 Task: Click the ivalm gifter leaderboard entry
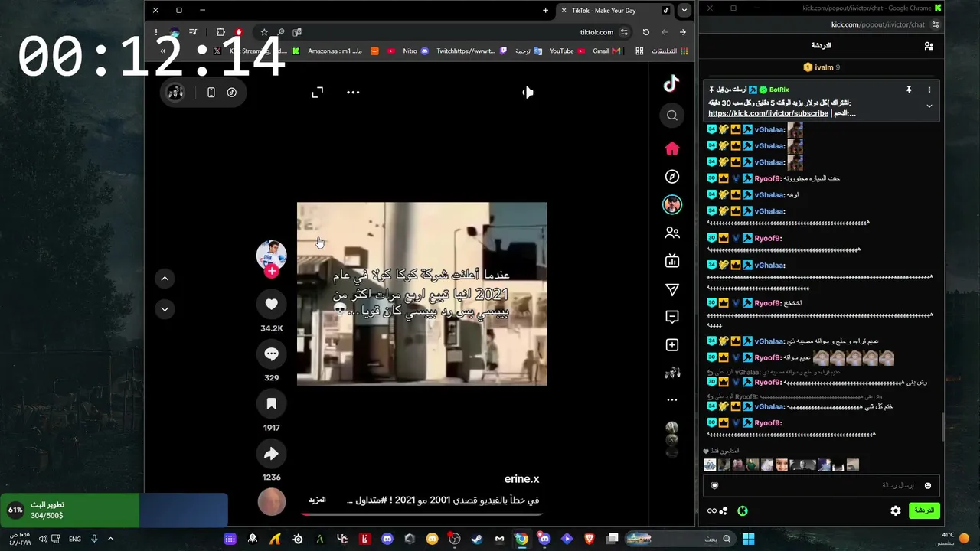click(x=821, y=67)
